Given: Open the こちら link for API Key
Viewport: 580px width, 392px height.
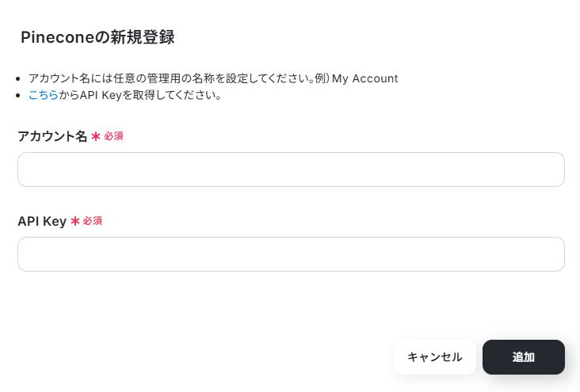Looking at the screenshot, I should [x=43, y=96].
